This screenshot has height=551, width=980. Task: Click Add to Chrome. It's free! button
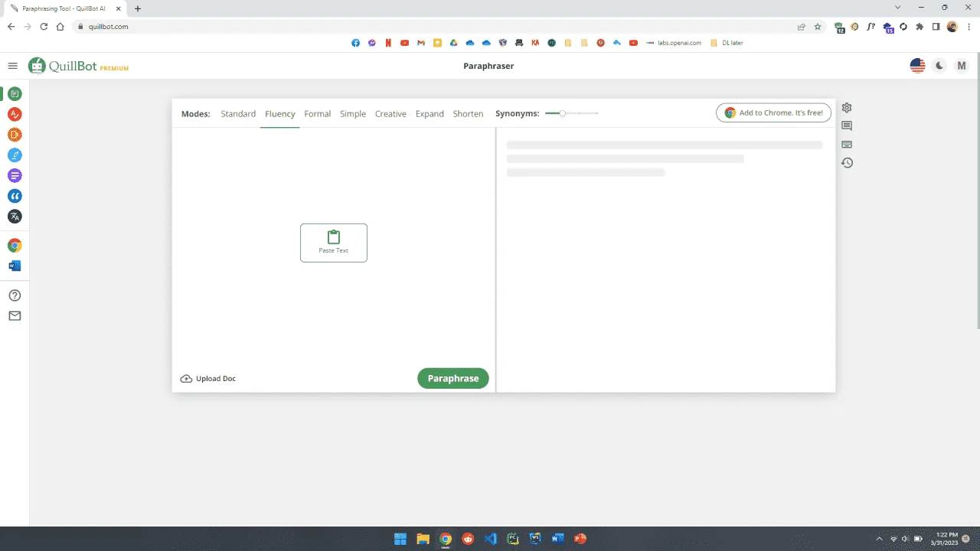(x=774, y=112)
